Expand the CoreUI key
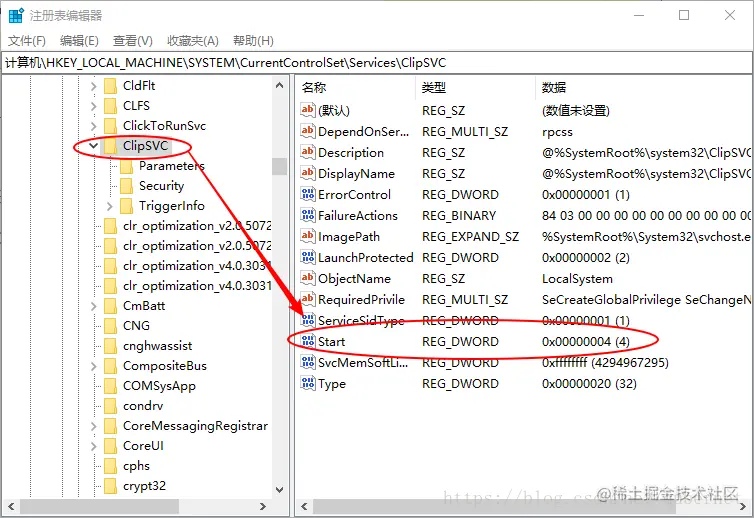 94,446
